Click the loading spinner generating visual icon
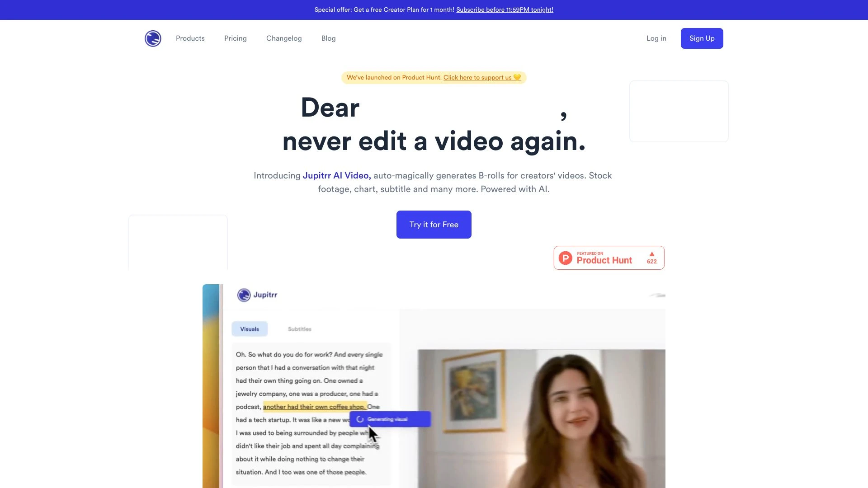The image size is (868, 488). (x=359, y=419)
